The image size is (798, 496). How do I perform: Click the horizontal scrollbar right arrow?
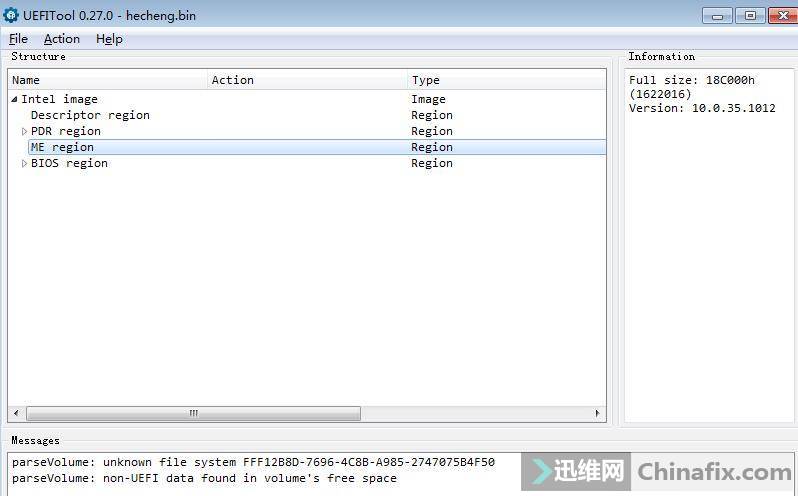[597, 413]
